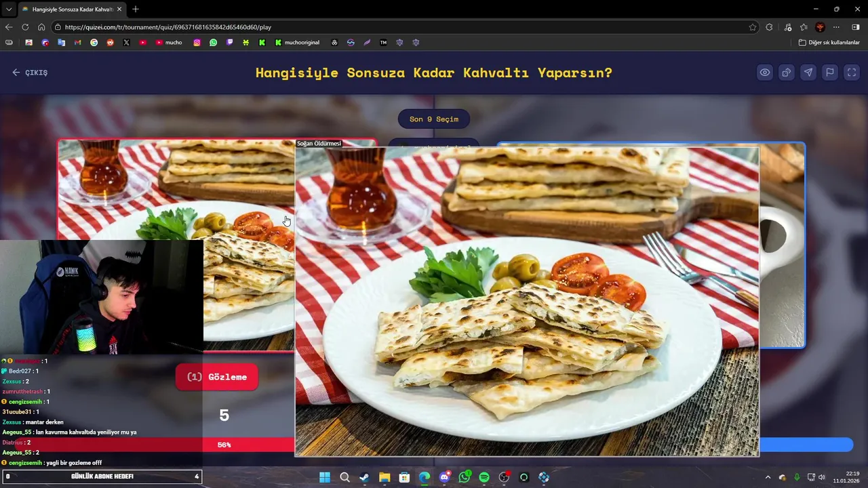Favorite this page with the star icon
This screenshot has width=868, height=488.
coord(753,27)
